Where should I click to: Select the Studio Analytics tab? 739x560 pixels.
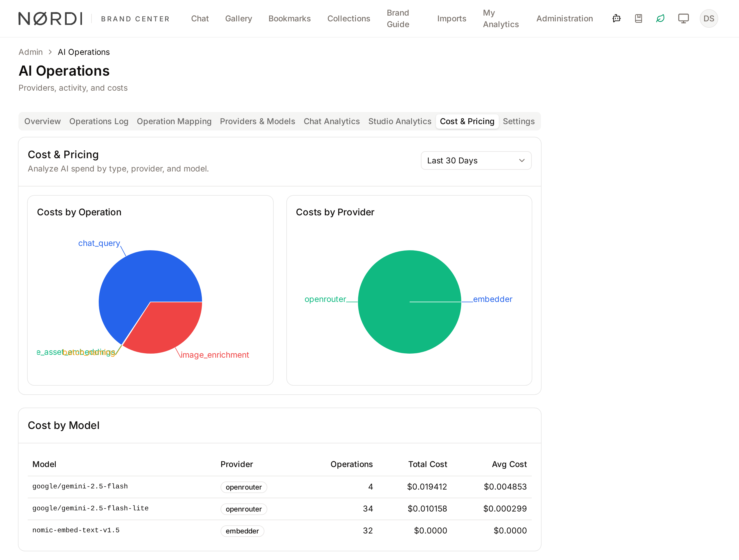[400, 121]
